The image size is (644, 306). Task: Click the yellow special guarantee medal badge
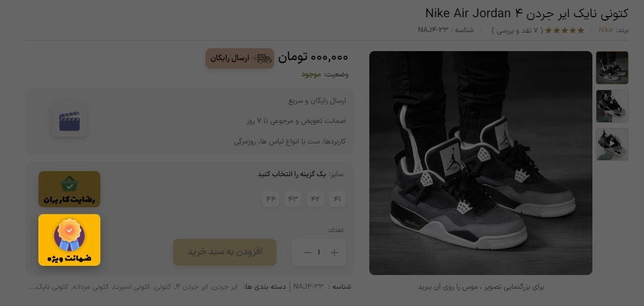coord(69,240)
